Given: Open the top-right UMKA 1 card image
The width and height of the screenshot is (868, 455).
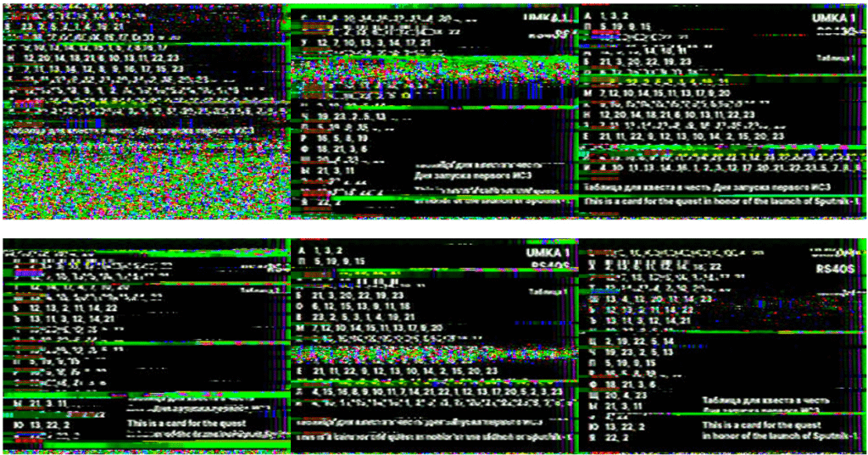Looking at the screenshot, I should coord(723,111).
